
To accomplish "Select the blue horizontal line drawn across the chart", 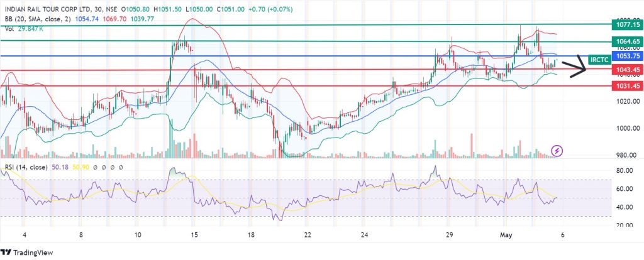I will (x=306, y=56).
